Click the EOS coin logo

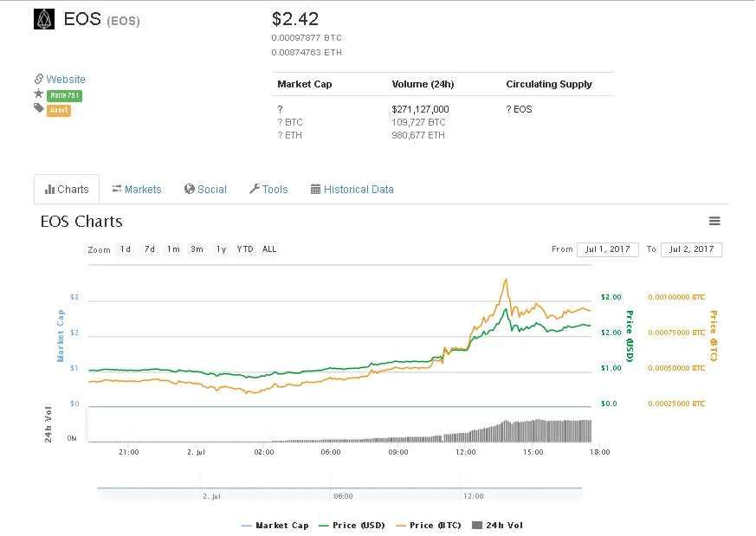tap(44, 19)
